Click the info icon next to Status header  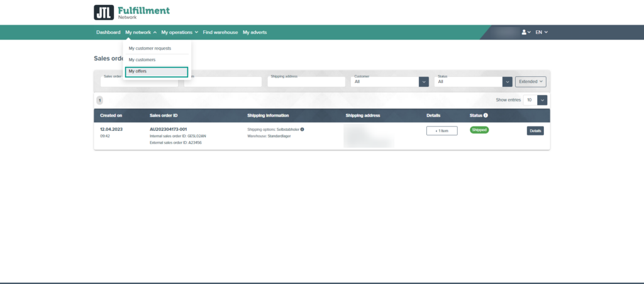(x=486, y=115)
